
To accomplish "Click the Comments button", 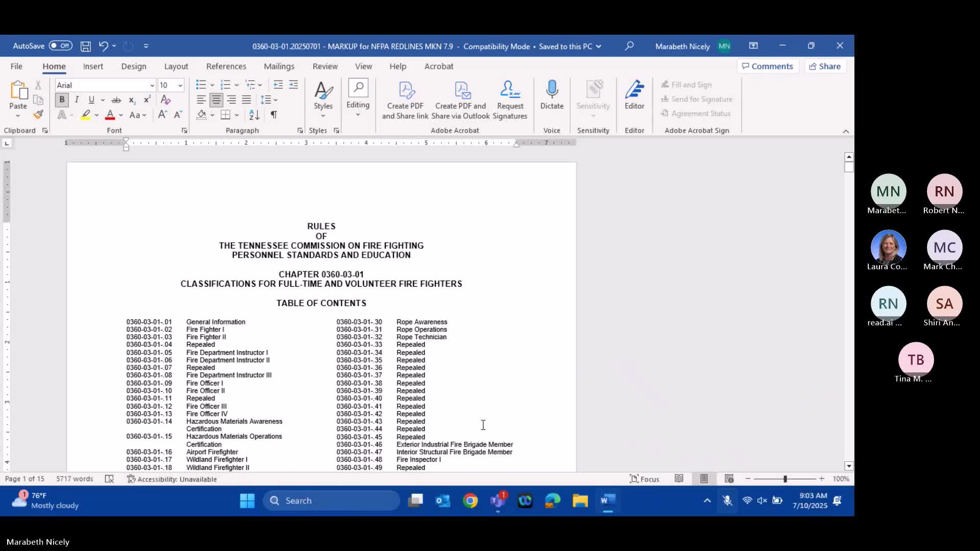I will tap(768, 66).
